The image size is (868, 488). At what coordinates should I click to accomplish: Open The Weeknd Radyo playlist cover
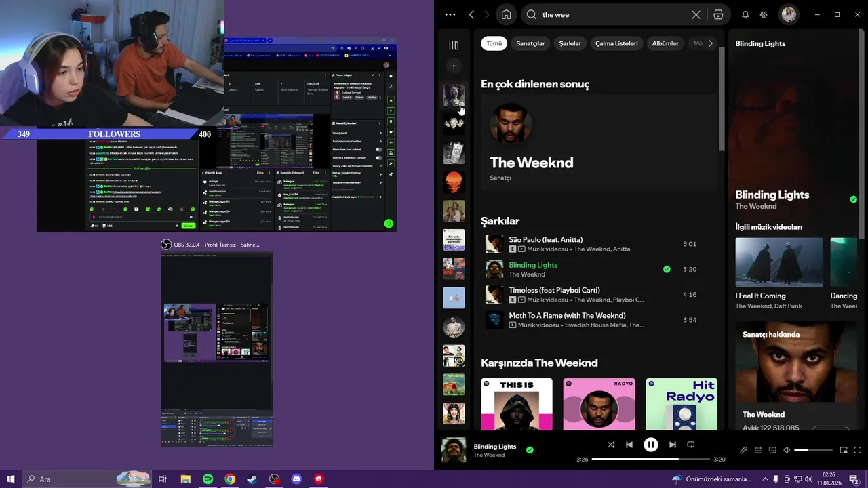pos(599,404)
